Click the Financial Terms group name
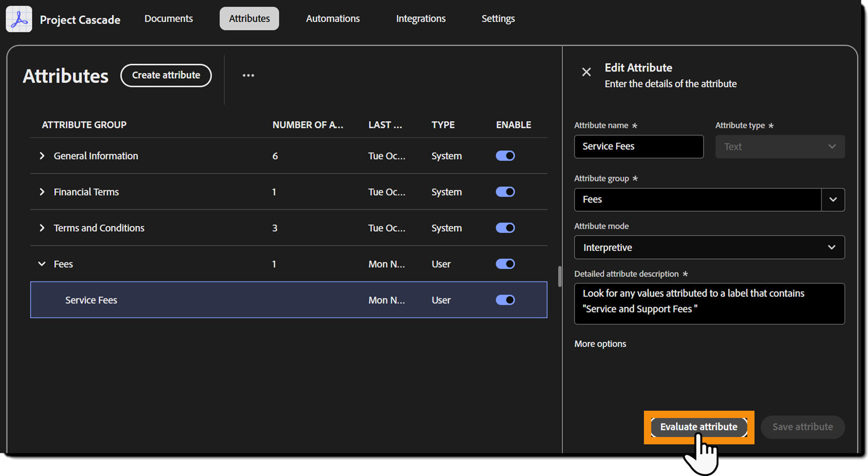The width and height of the screenshot is (868, 476). tap(86, 192)
